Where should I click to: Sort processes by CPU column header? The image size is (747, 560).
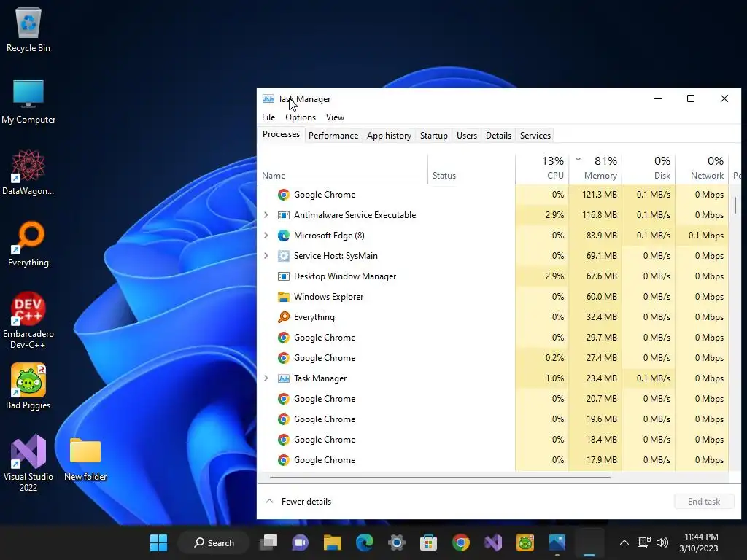click(x=542, y=169)
